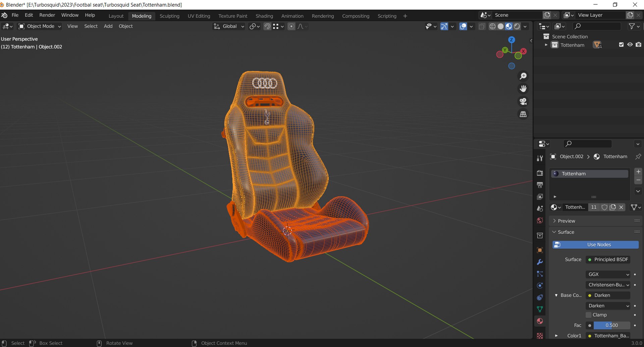The height and width of the screenshot is (347, 644).
Task: Open the Texture properties checker tab
Action: (x=540, y=336)
